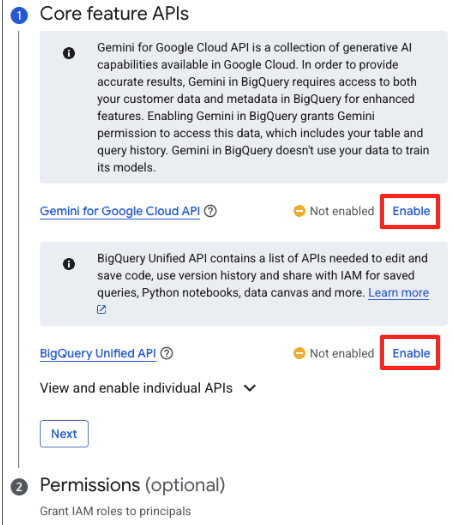Click the step 2 number circle icon
Viewport: 454px width, 525px height.
19,487
